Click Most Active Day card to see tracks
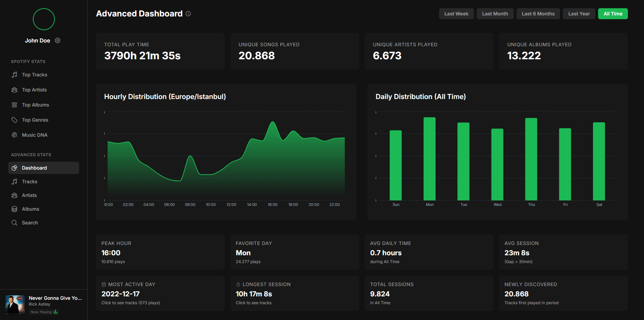Viewport: 644px width, 320px height. pyautogui.click(x=160, y=293)
